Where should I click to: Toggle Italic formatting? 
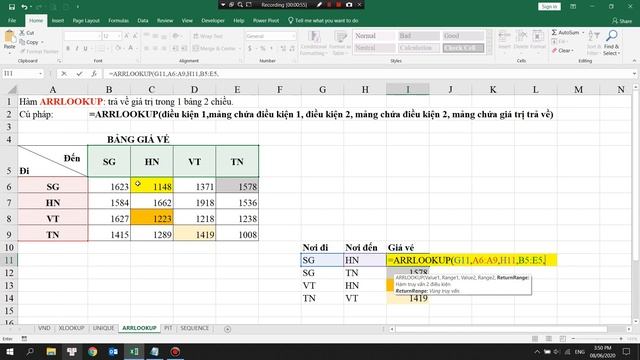pyautogui.click(x=77, y=49)
